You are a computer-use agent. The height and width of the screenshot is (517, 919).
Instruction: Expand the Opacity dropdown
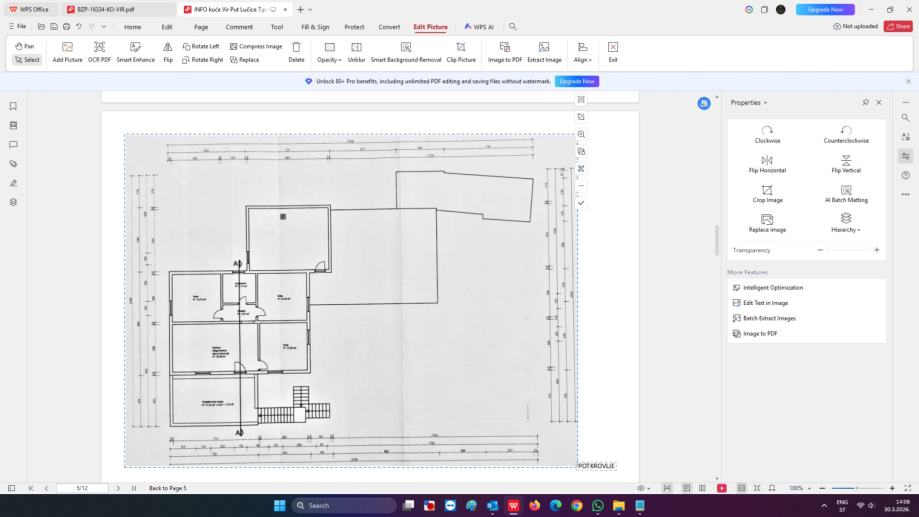[329, 60]
